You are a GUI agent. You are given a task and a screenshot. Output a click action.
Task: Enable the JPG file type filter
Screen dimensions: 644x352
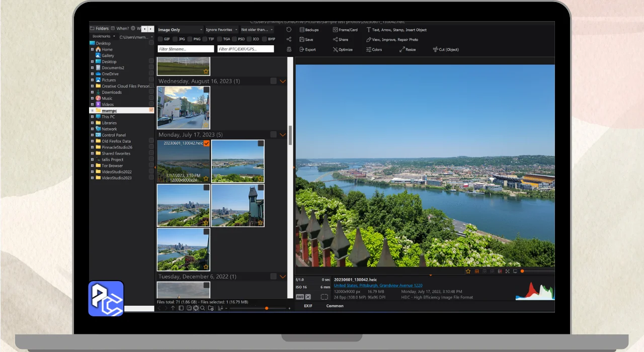175,39
